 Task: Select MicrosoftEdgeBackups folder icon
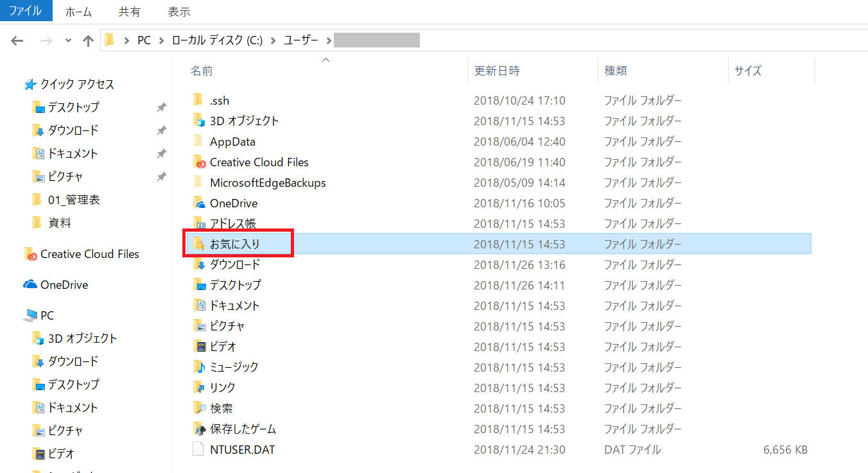198,182
